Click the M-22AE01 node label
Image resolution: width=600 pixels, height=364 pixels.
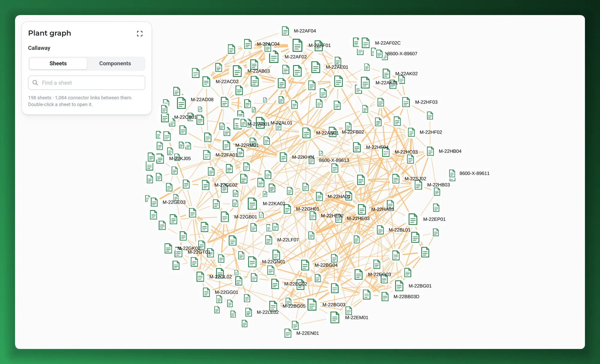337,67
